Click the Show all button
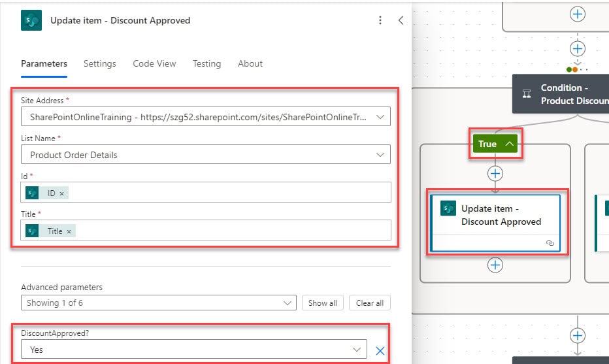609x364 pixels. click(322, 303)
